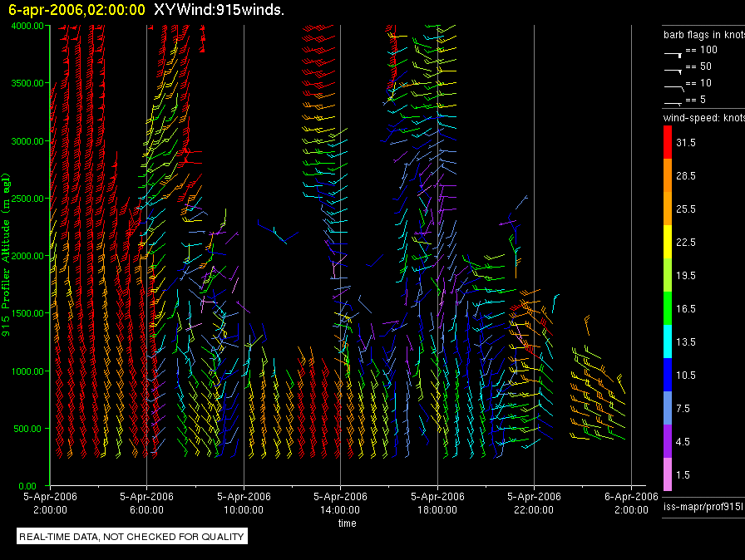Click the iss-mapr/prof915l source label
745x560 pixels.
coord(703,506)
